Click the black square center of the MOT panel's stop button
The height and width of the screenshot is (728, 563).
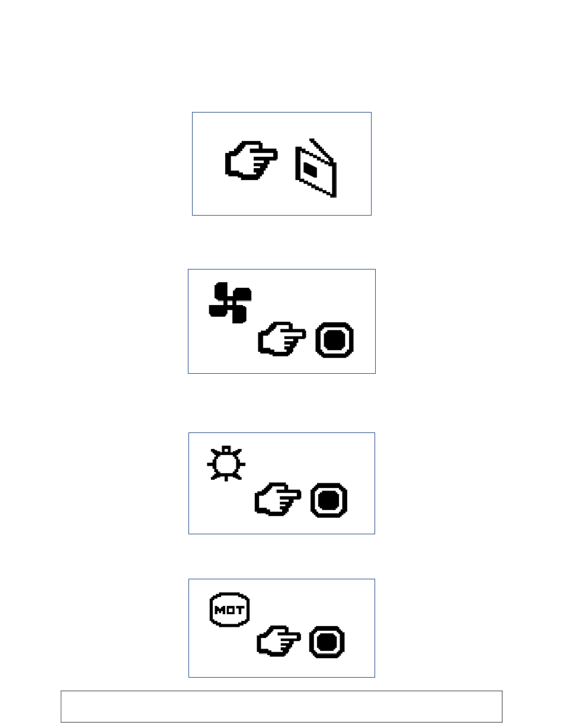click(x=327, y=642)
